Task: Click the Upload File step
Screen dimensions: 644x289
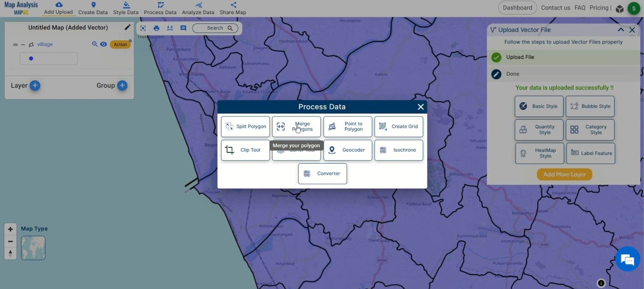Action: 563,57
